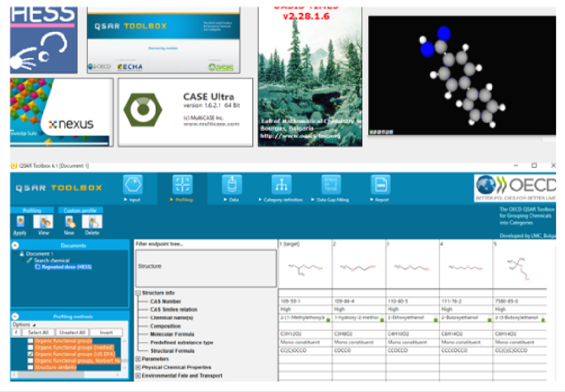Uncheck Organic functional groups (US EPA)

point(31,354)
